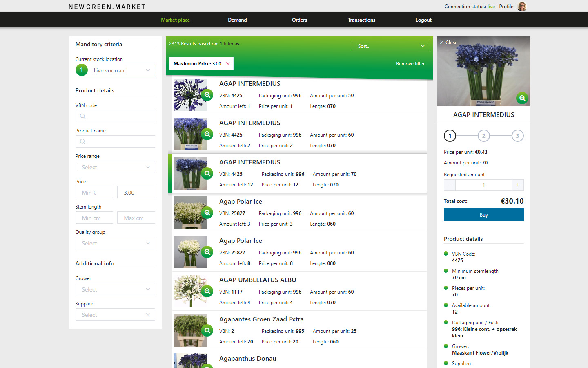The height and width of the screenshot is (368, 588).
Task: Open the Quality group select dropdown
Action: click(115, 243)
